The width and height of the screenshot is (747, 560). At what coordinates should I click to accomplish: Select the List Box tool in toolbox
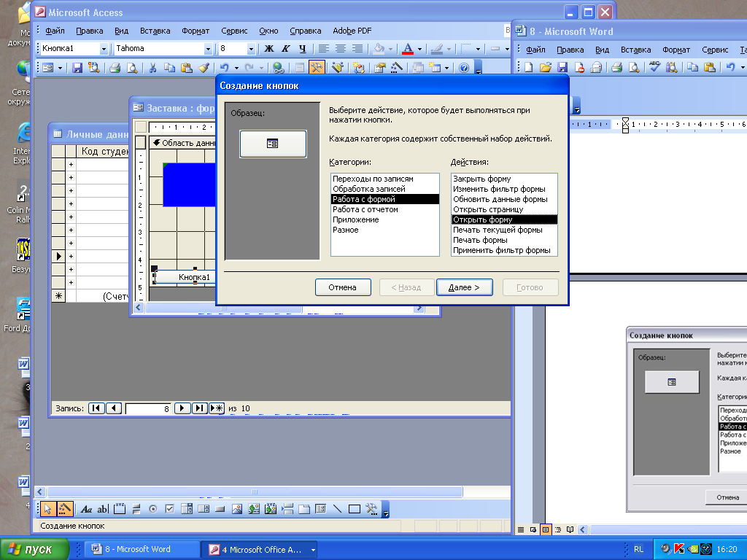point(204,509)
